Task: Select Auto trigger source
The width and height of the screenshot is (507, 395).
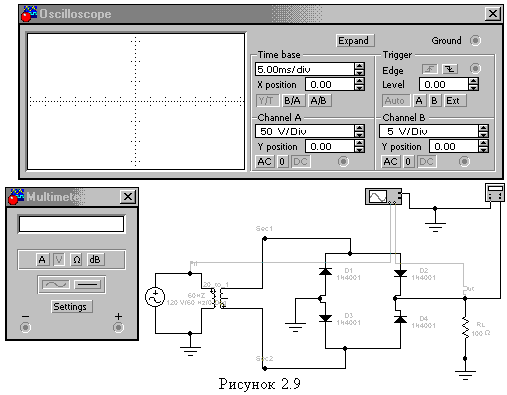Action: (x=396, y=101)
